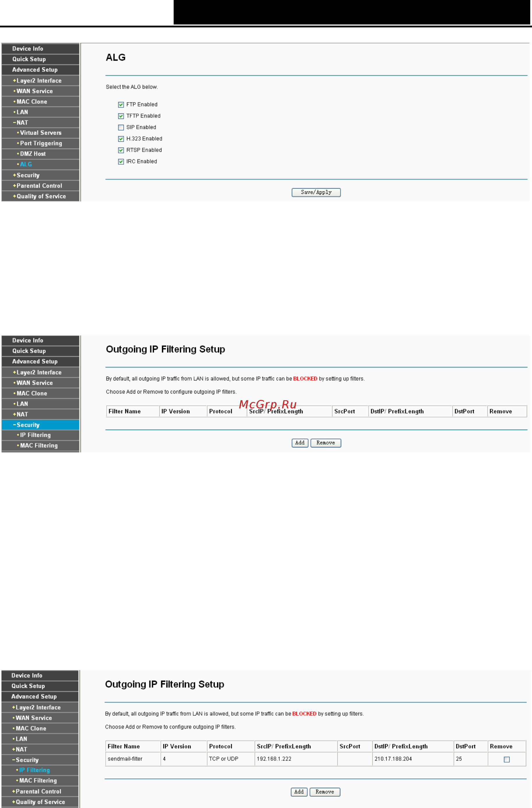Collapse the highlighted blue Security menu
Viewport: 532px width, 808px height.
(x=40, y=425)
